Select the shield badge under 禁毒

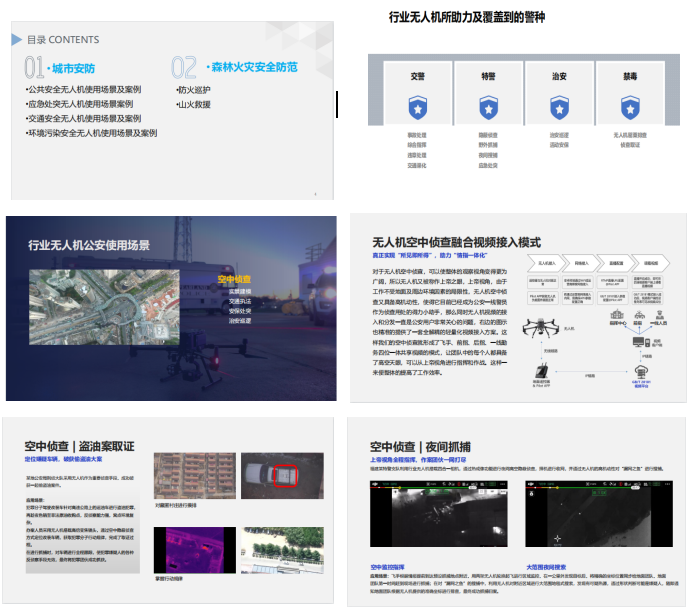coord(629,106)
